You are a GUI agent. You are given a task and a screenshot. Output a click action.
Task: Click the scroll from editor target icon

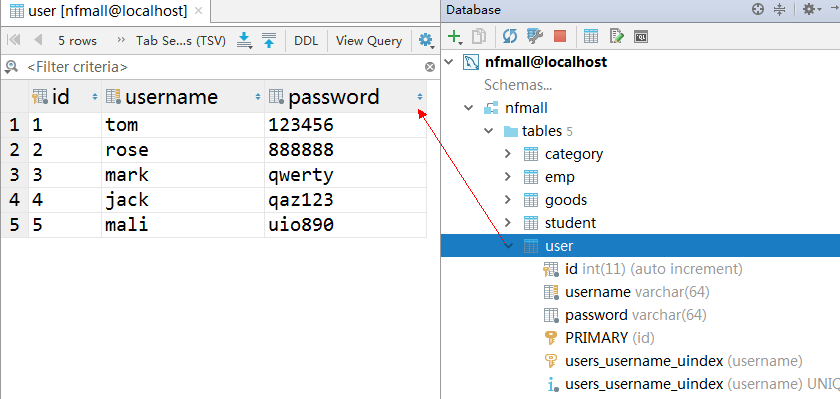[x=758, y=9]
